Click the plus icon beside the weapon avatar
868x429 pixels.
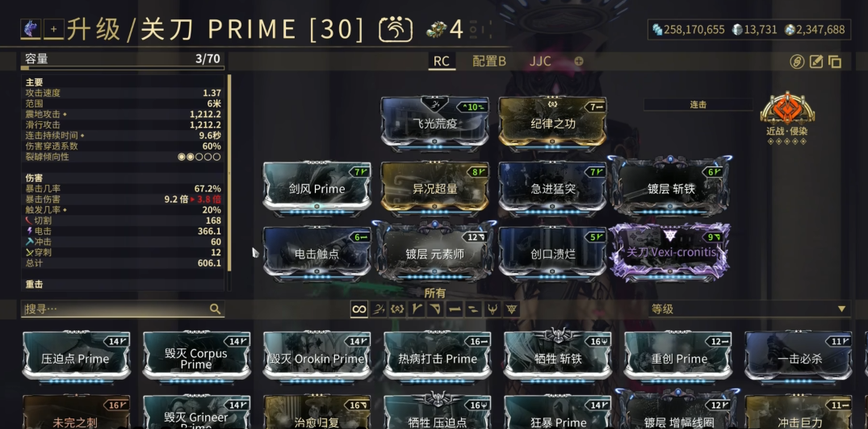[54, 29]
